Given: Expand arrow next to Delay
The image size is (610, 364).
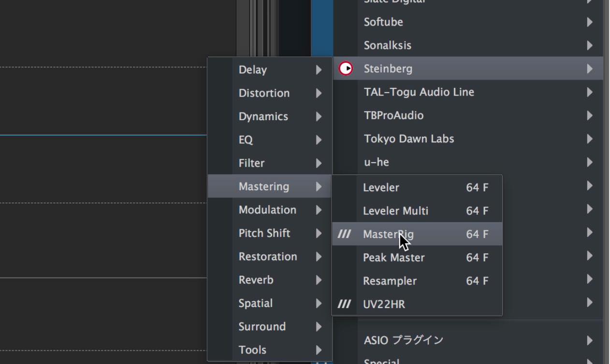Looking at the screenshot, I should [319, 70].
